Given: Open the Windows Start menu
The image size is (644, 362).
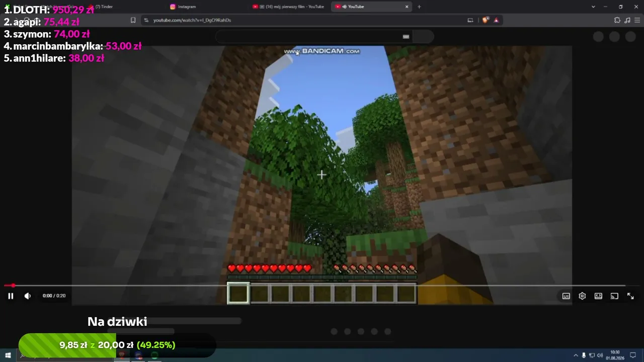Looking at the screenshot, I should [x=8, y=355].
